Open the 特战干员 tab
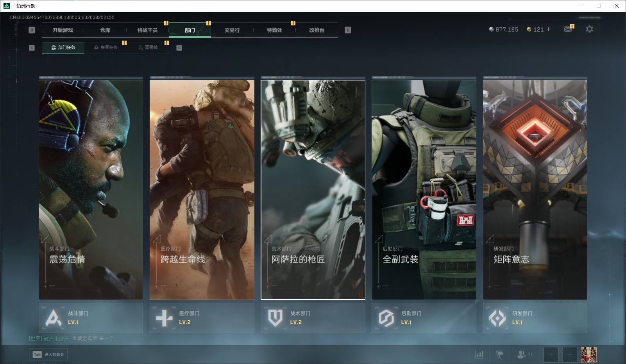 [x=147, y=30]
